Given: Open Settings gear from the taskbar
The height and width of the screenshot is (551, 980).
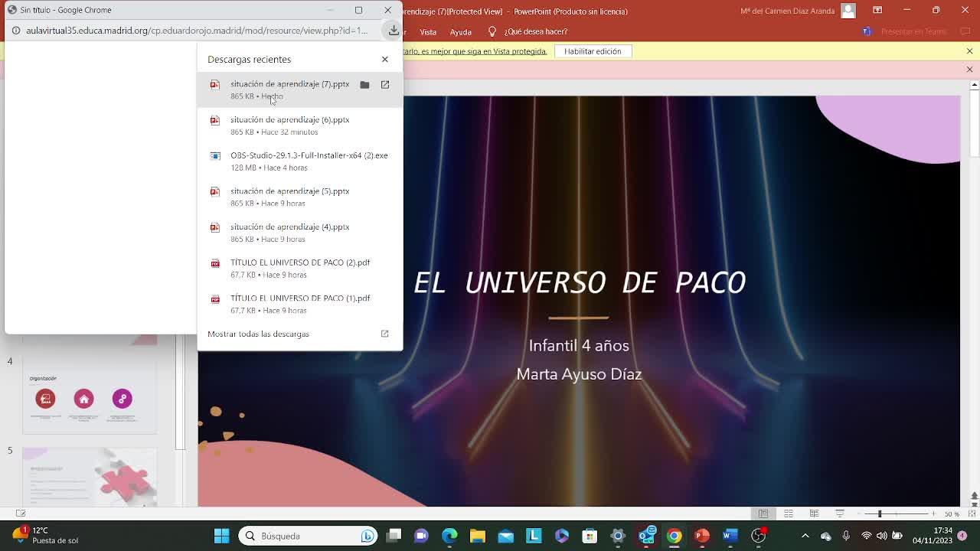Looking at the screenshot, I should point(618,536).
